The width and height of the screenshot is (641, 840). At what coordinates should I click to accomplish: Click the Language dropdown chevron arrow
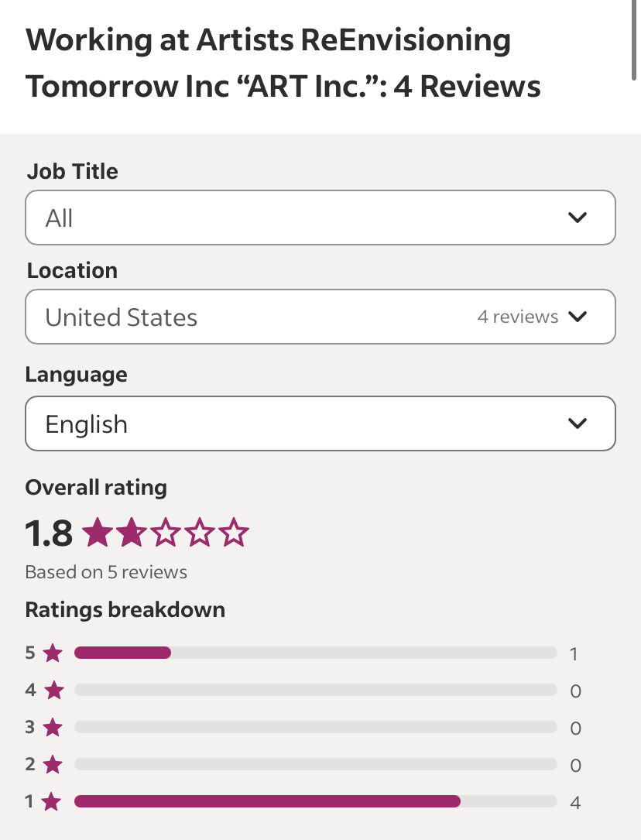pos(578,423)
